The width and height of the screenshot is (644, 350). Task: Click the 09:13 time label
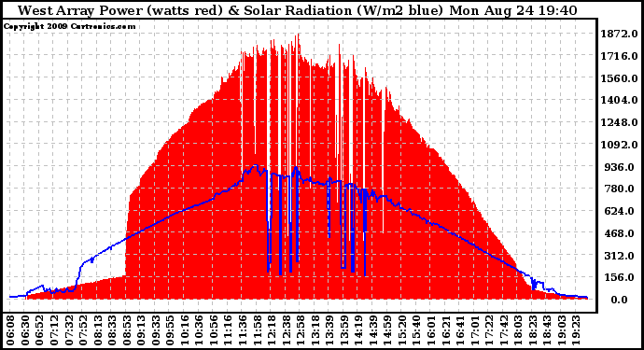tap(141, 330)
